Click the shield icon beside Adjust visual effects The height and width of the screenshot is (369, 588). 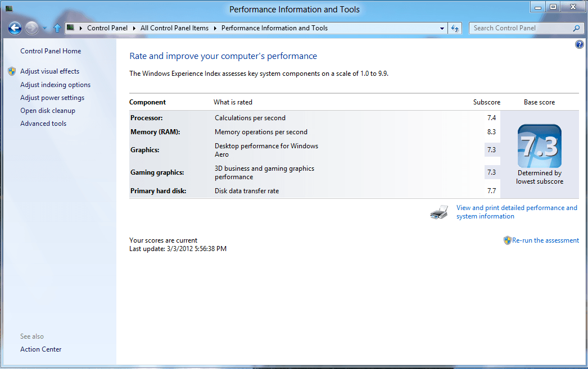pyautogui.click(x=12, y=71)
